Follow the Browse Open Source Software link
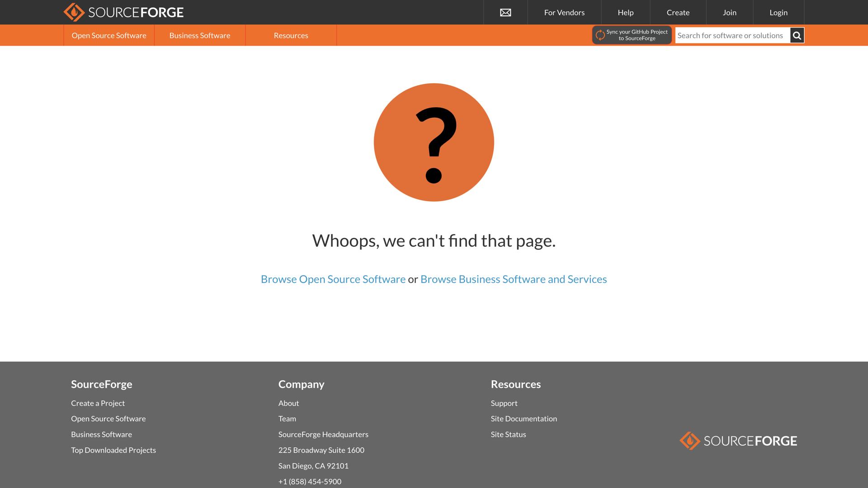Image resolution: width=868 pixels, height=488 pixels. (x=333, y=279)
